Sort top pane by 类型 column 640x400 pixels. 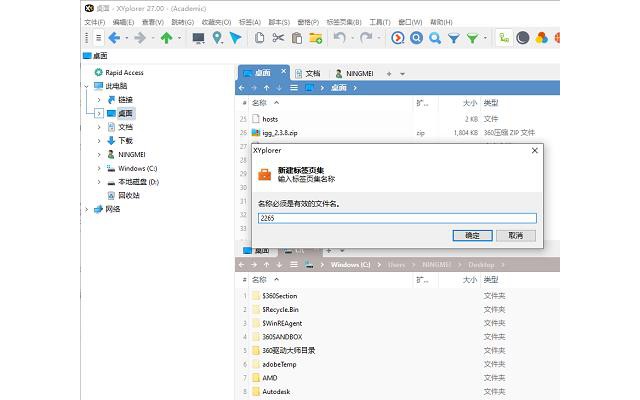[x=491, y=103]
